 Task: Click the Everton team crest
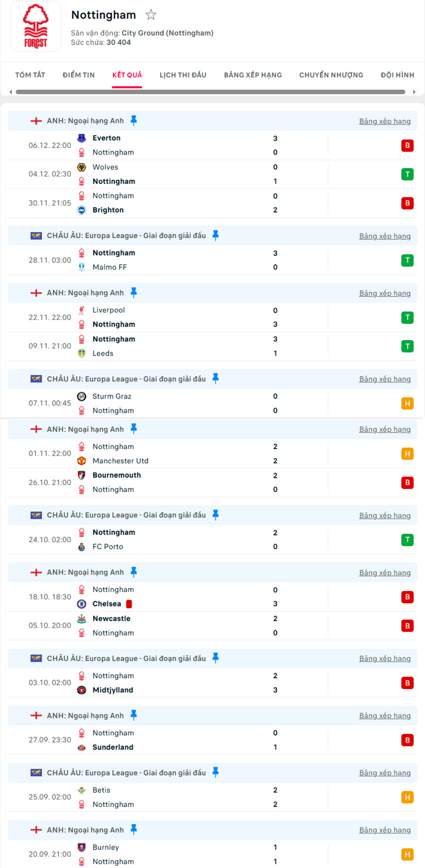(81, 138)
